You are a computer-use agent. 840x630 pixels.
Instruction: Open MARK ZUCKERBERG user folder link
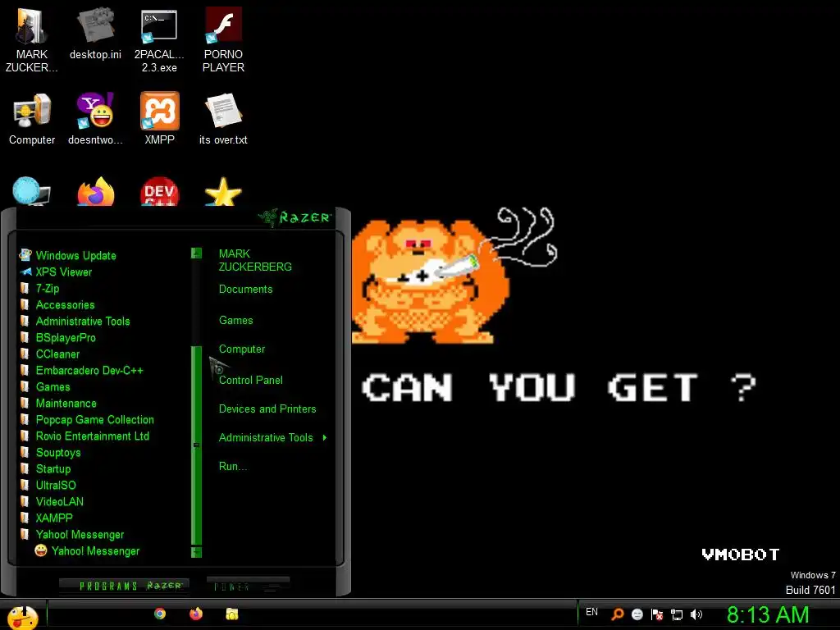click(255, 260)
